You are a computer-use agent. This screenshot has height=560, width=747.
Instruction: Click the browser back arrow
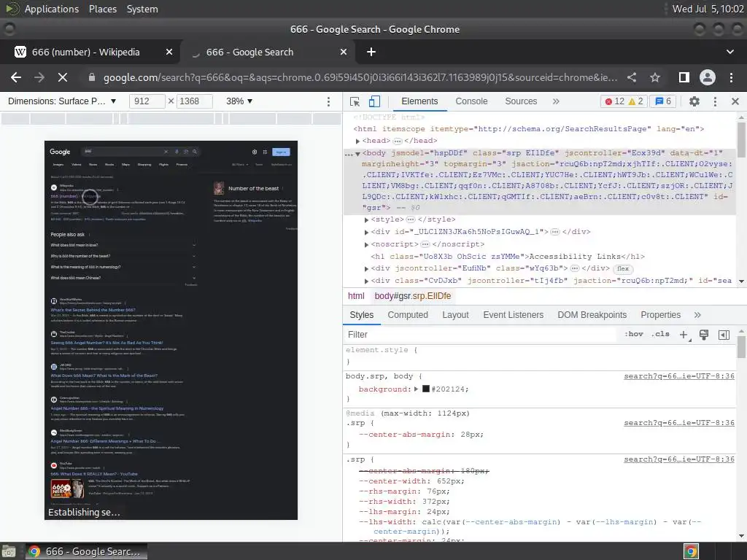coord(16,77)
